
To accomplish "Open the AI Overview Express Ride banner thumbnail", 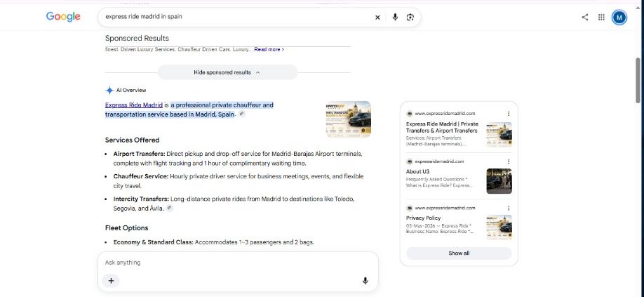I will coord(348,119).
